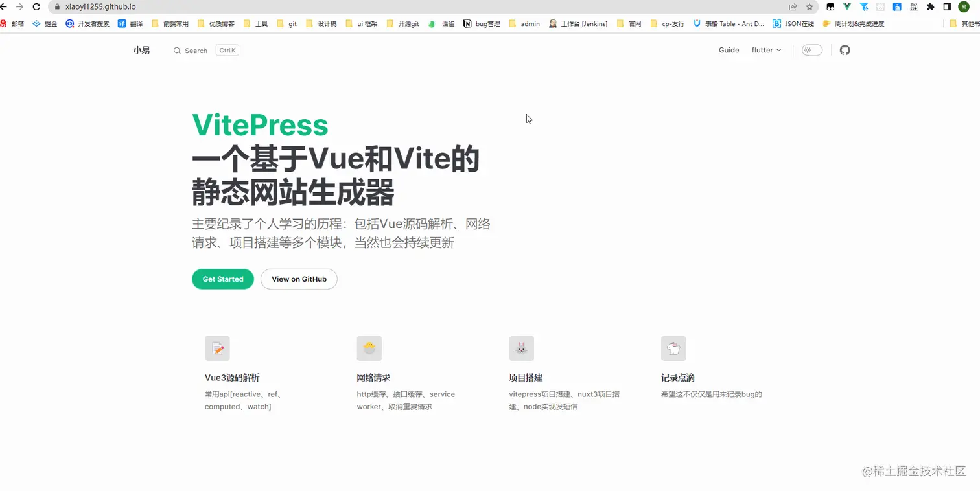Screen dimensions: 980x491
Task: Open the 工作台 [Jenkins] bookmark
Action: coord(578,23)
